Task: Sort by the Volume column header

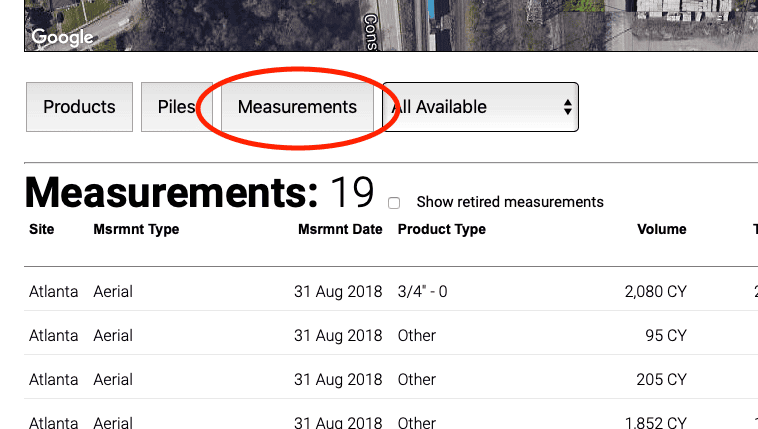Action: (x=661, y=229)
